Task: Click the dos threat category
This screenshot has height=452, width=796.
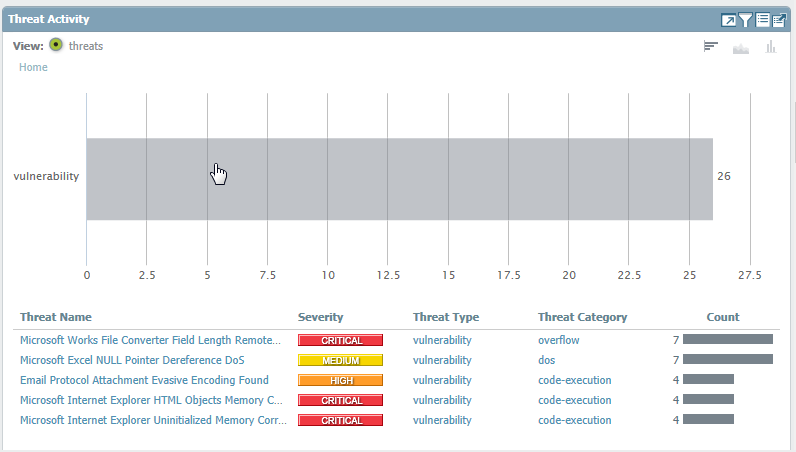Action: 546,360
